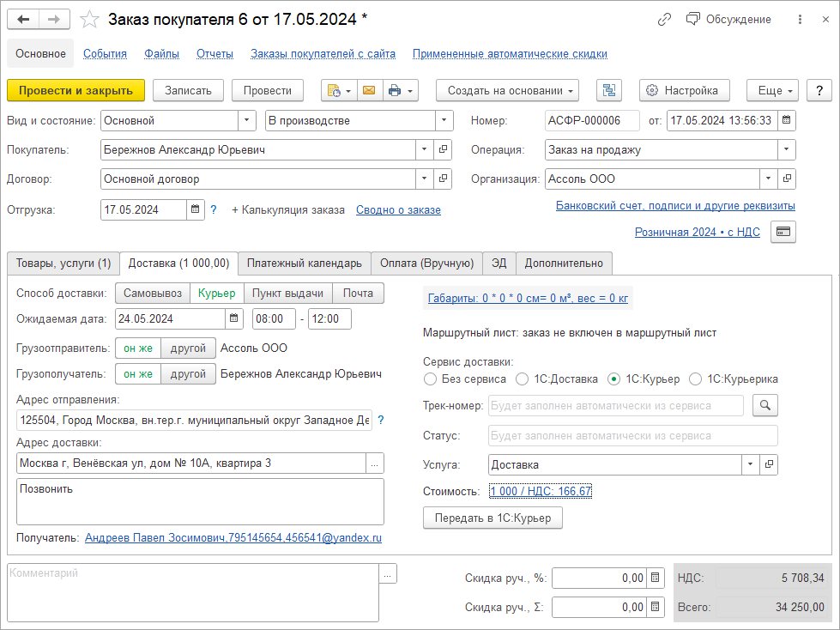840x630 pixels.
Task: Expand the Покупатель dropdown list
Action: point(425,150)
